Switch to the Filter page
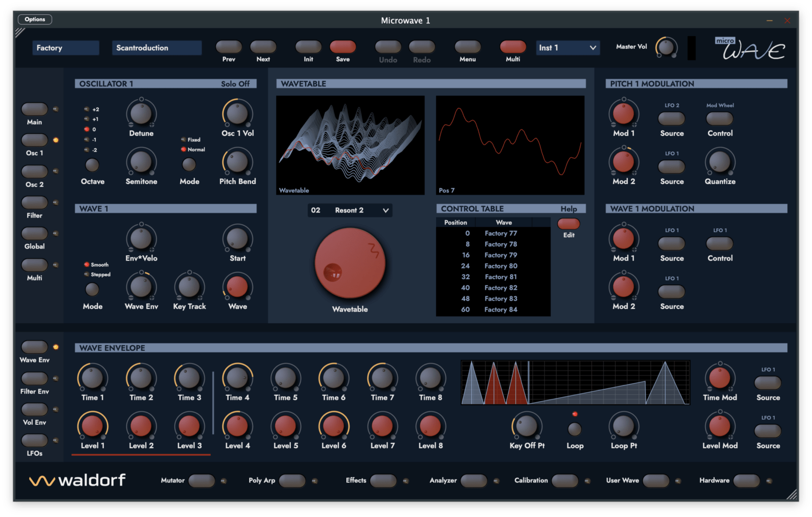The width and height of the screenshot is (812, 517). tap(34, 203)
